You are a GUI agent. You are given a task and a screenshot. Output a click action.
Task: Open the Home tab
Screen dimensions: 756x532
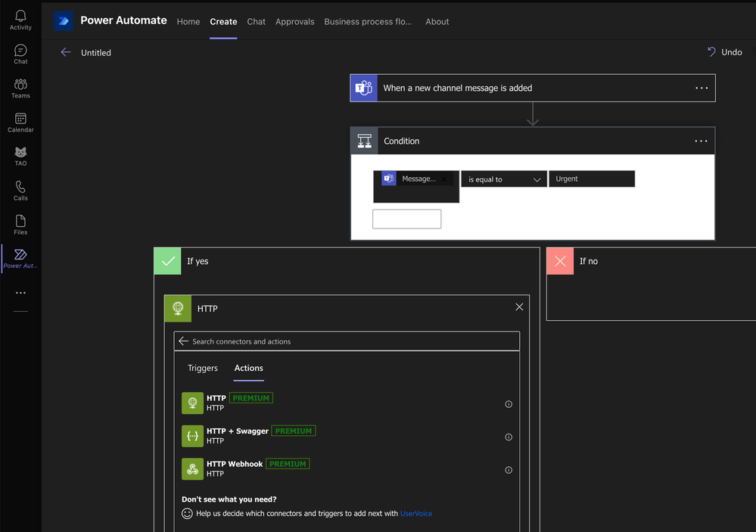click(188, 22)
